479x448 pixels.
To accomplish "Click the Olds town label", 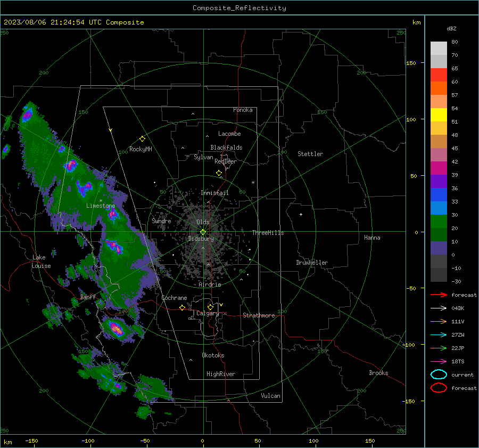I will tap(203, 222).
